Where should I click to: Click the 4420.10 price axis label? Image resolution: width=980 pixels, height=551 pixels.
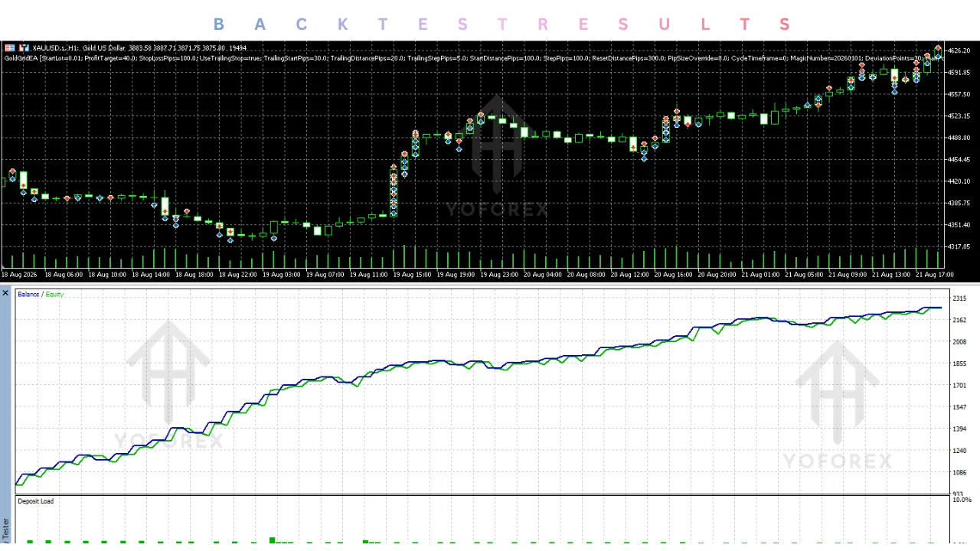point(959,181)
